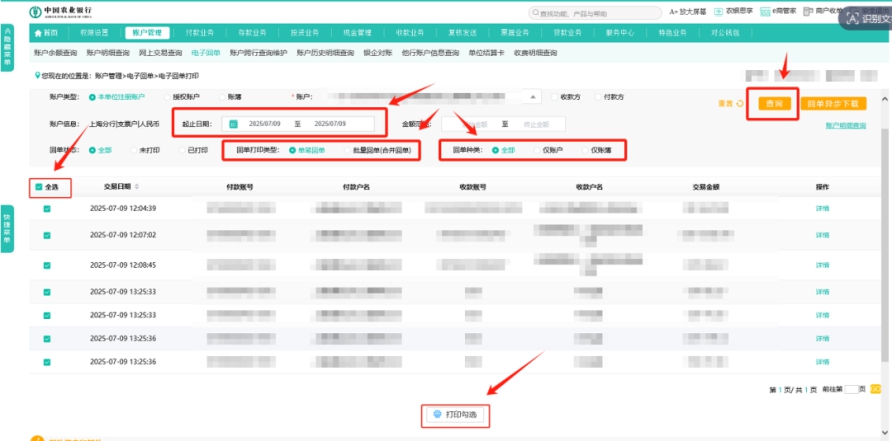Open the 付款业务 menu in navigation bar
The width and height of the screenshot is (892, 441).
tap(200, 33)
